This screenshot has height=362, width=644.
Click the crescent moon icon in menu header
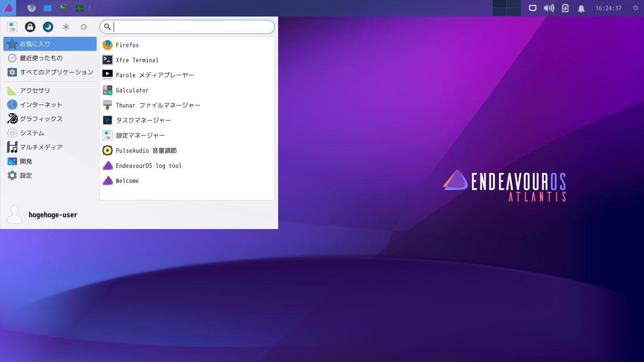pyautogui.click(x=48, y=27)
